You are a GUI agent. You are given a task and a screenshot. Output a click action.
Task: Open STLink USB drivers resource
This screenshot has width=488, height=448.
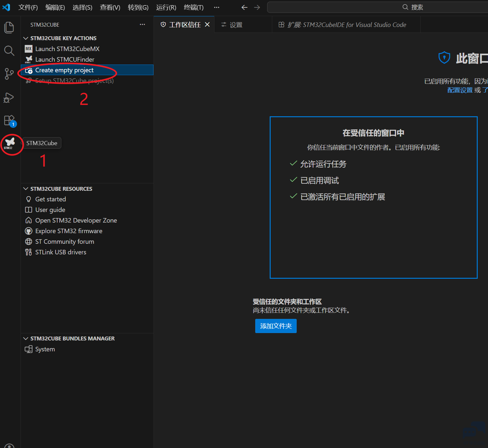point(87,252)
